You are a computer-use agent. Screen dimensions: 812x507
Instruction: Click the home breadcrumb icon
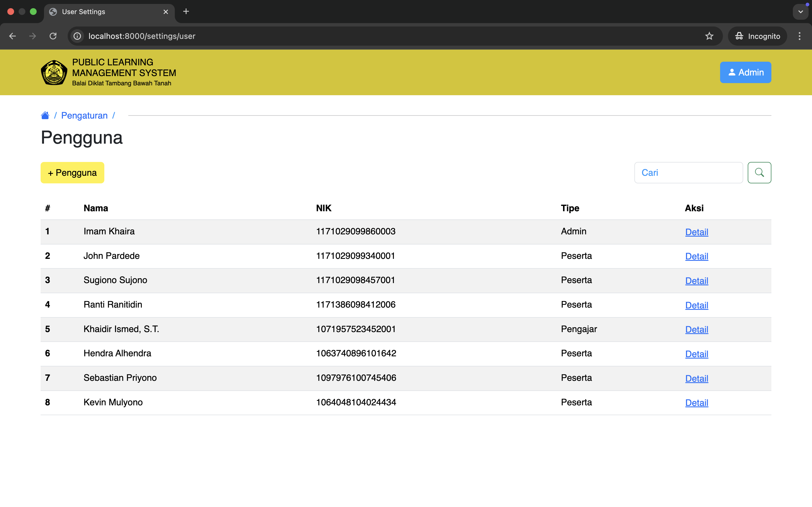45,115
